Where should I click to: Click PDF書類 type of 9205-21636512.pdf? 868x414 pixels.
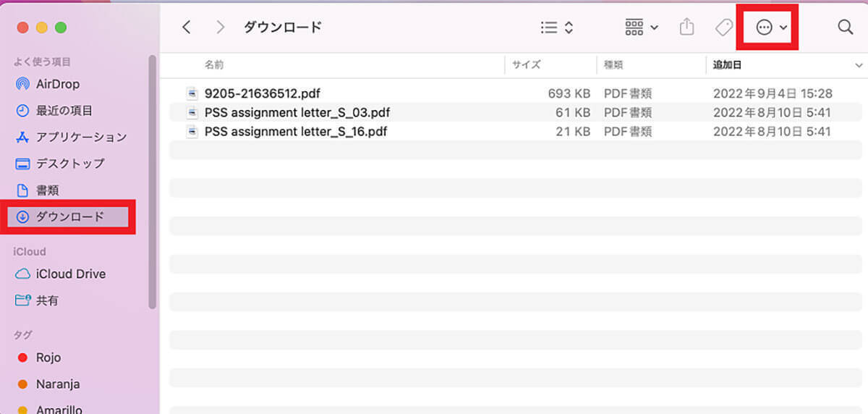pyautogui.click(x=628, y=93)
